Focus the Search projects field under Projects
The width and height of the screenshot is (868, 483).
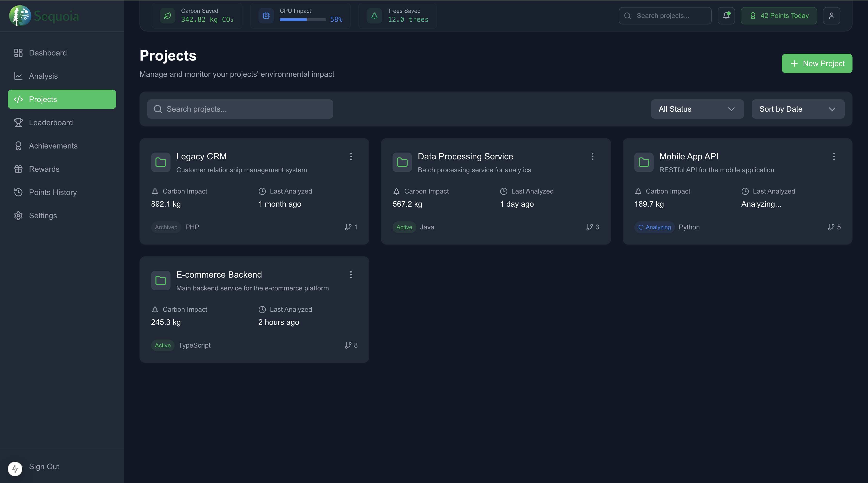pos(240,109)
